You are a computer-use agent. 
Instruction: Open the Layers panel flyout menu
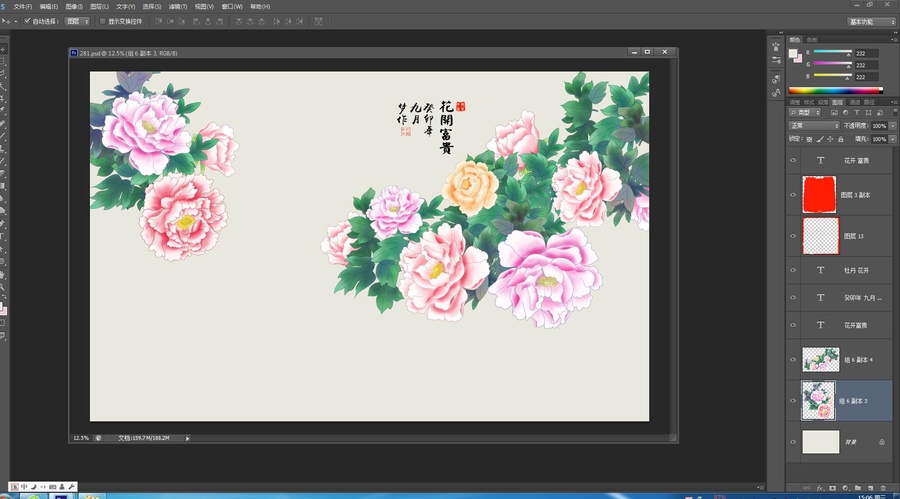[894, 102]
